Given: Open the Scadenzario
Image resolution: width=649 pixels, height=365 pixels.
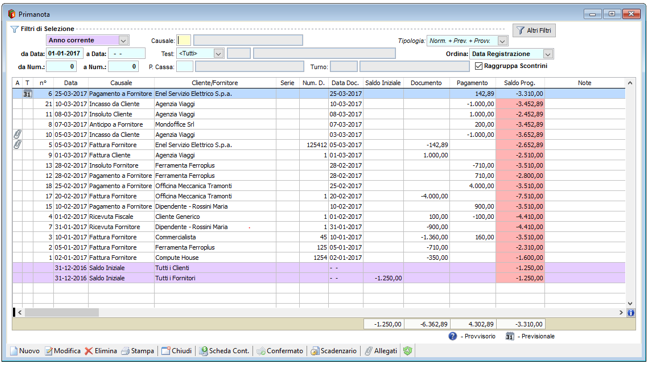Looking at the screenshot, I should [334, 351].
